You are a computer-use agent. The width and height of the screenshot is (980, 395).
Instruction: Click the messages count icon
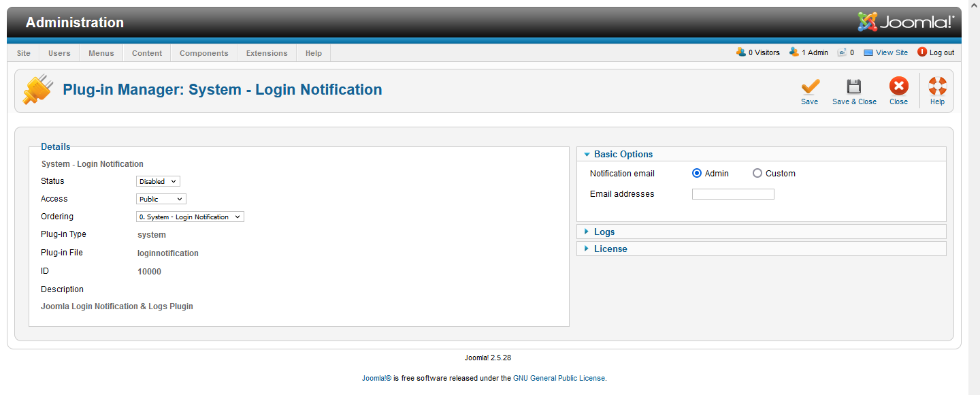tap(842, 52)
